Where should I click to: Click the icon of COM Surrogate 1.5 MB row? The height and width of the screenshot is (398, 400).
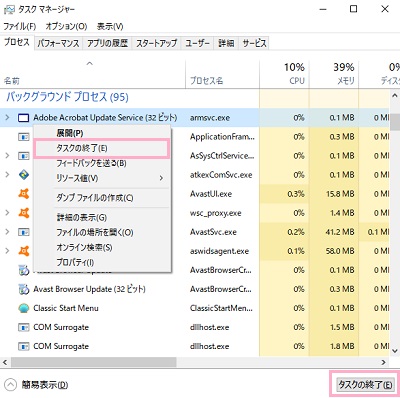(x=23, y=327)
